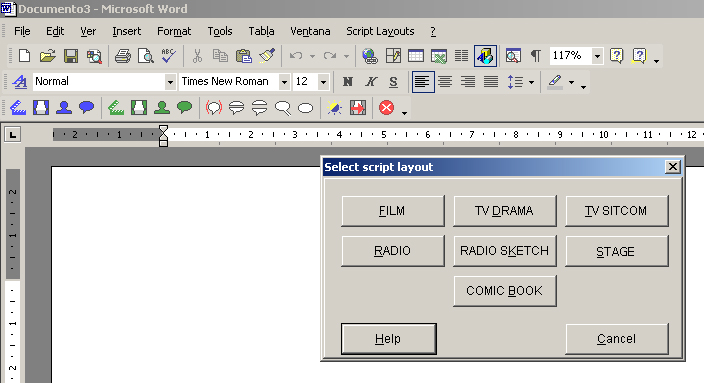
Task: Toggle bold formatting (N button)
Action: (x=348, y=82)
